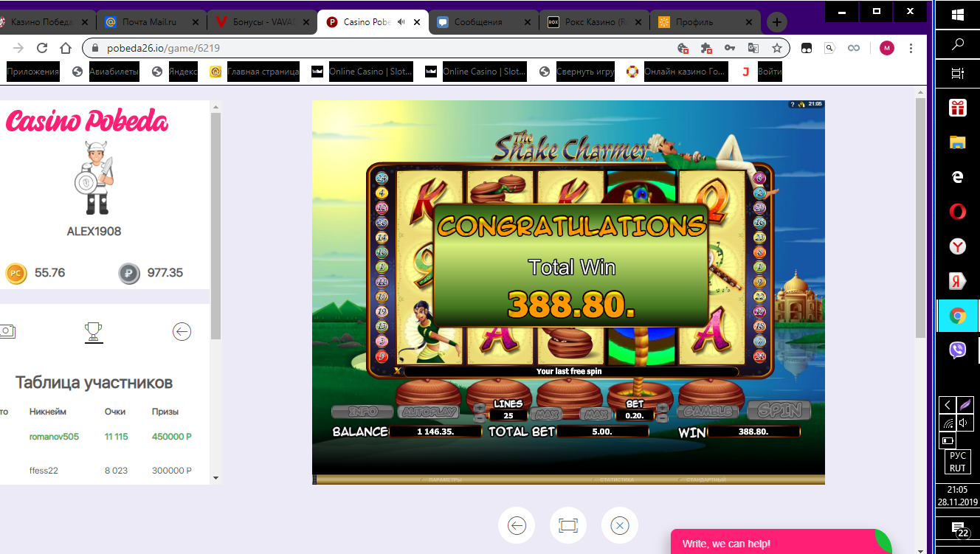Click the circled X icon below the game
The width and height of the screenshot is (980, 554).
pyautogui.click(x=619, y=525)
